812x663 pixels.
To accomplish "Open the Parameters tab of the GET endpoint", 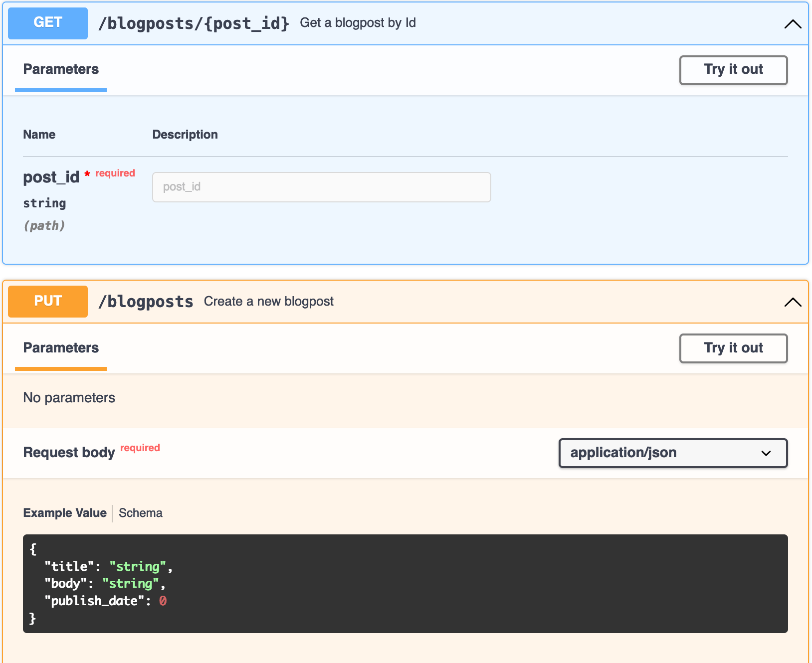I will tap(60, 69).
